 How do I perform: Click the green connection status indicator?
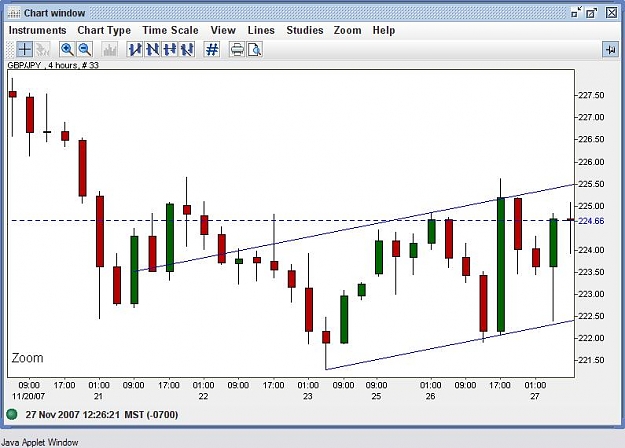(x=12, y=414)
